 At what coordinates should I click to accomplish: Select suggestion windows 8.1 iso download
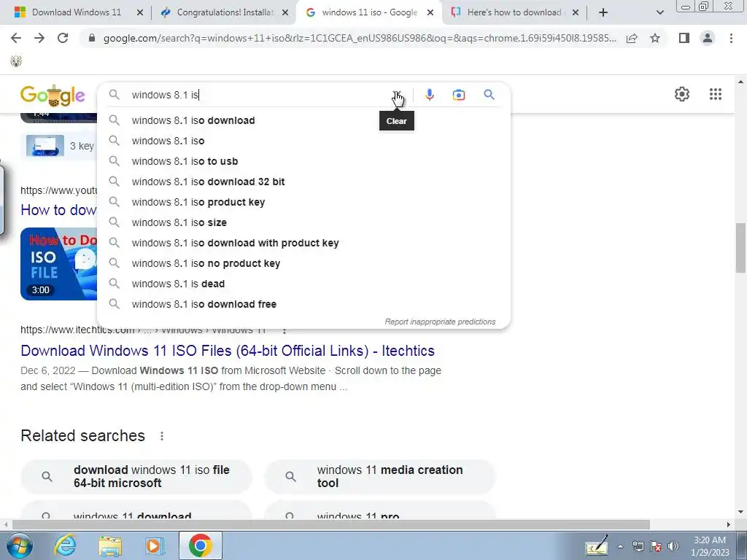tap(303, 120)
